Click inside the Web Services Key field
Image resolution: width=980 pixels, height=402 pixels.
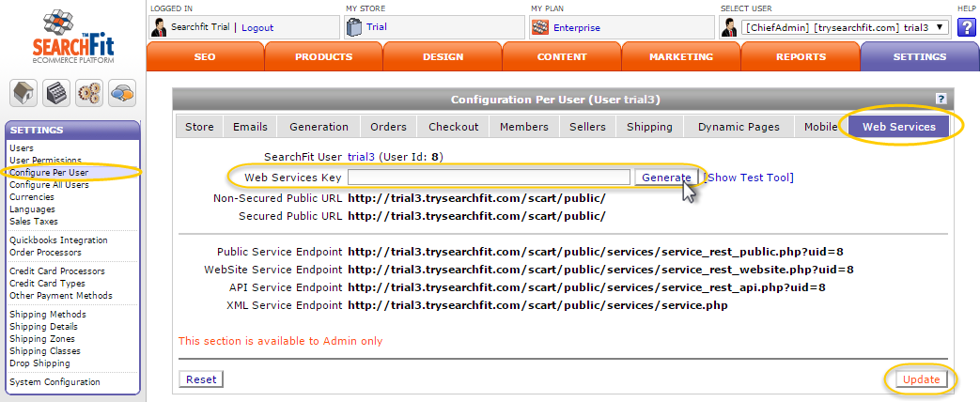click(489, 178)
